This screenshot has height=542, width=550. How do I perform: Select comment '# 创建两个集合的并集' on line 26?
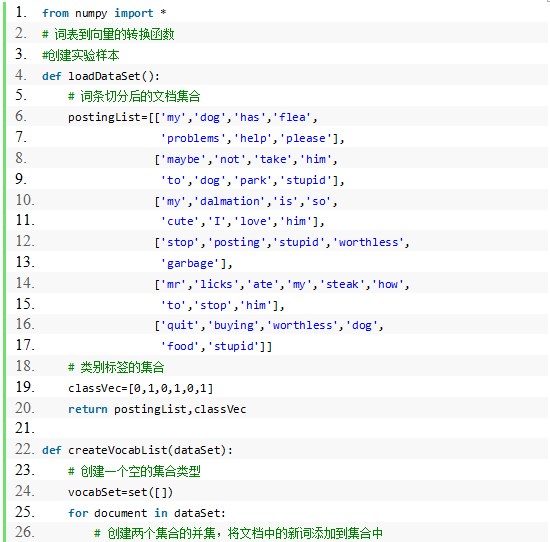pyautogui.click(x=155, y=534)
